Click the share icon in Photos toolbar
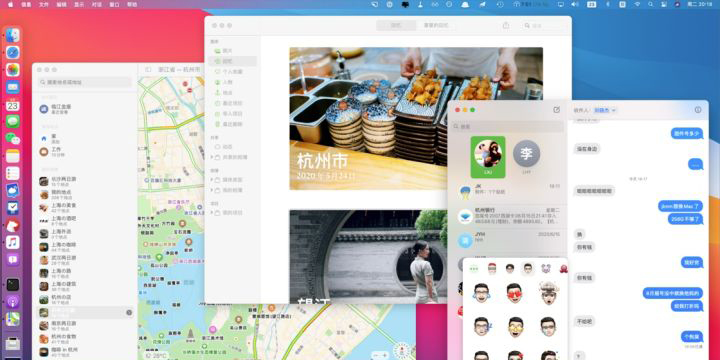 coord(506,26)
